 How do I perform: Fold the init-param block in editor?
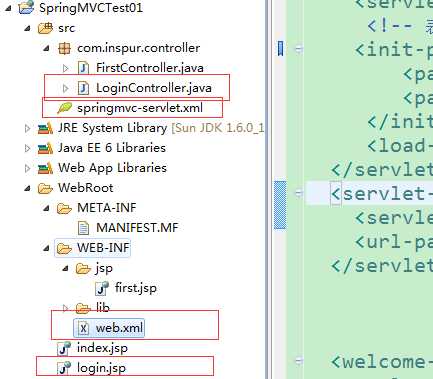pyautogui.click(x=299, y=49)
